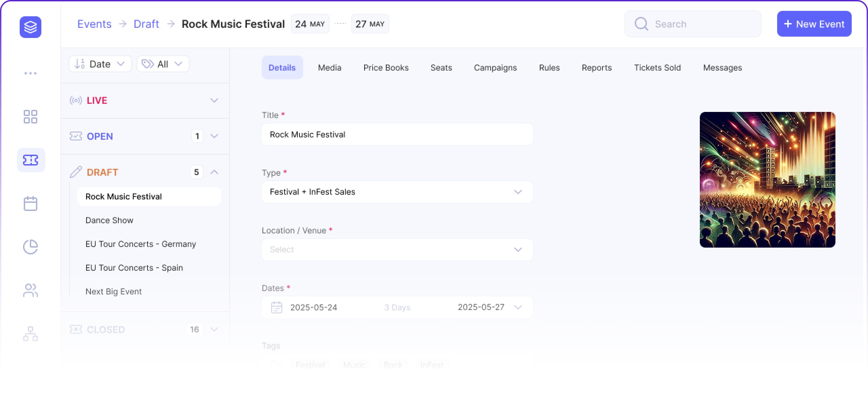Viewport: 868px width, 407px height.
Task: Open the All tags filter dropdown
Action: [x=163, y=64]
